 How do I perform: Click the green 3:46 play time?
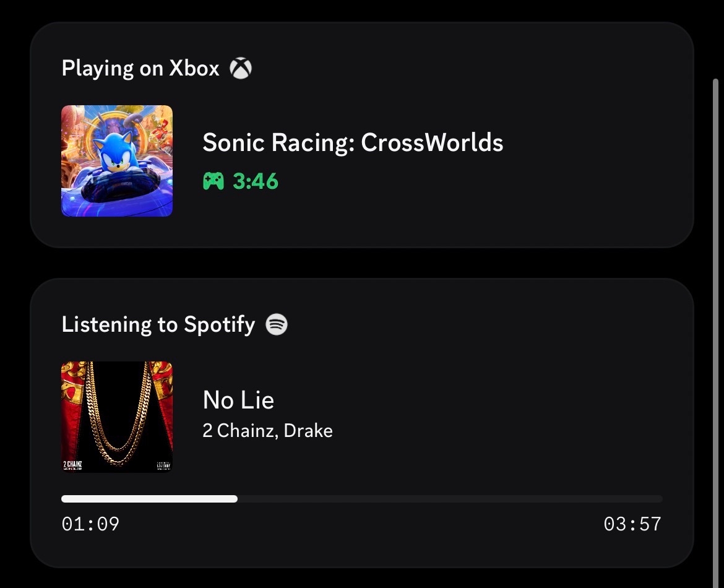(256, 181)
